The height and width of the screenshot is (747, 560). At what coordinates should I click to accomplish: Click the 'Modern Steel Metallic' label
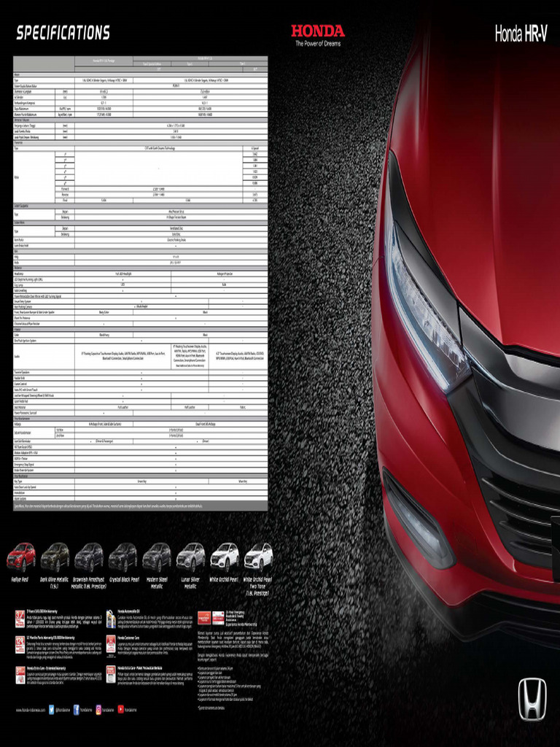[x=157, y=583]
